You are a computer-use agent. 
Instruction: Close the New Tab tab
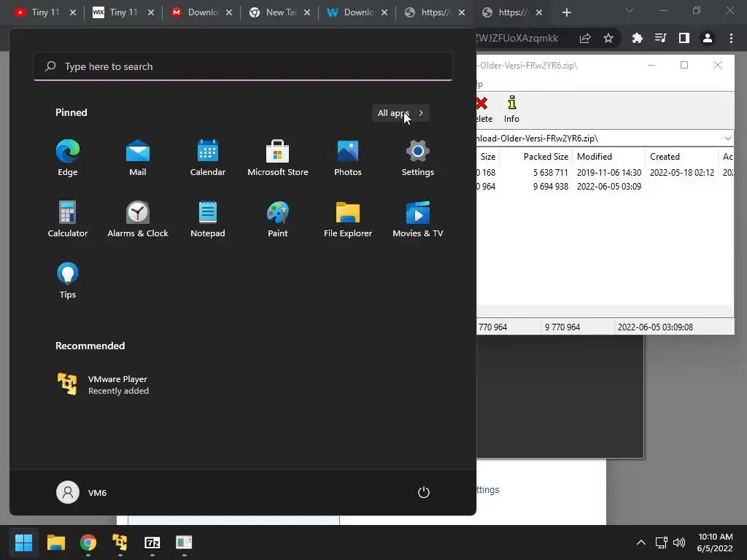307,12
